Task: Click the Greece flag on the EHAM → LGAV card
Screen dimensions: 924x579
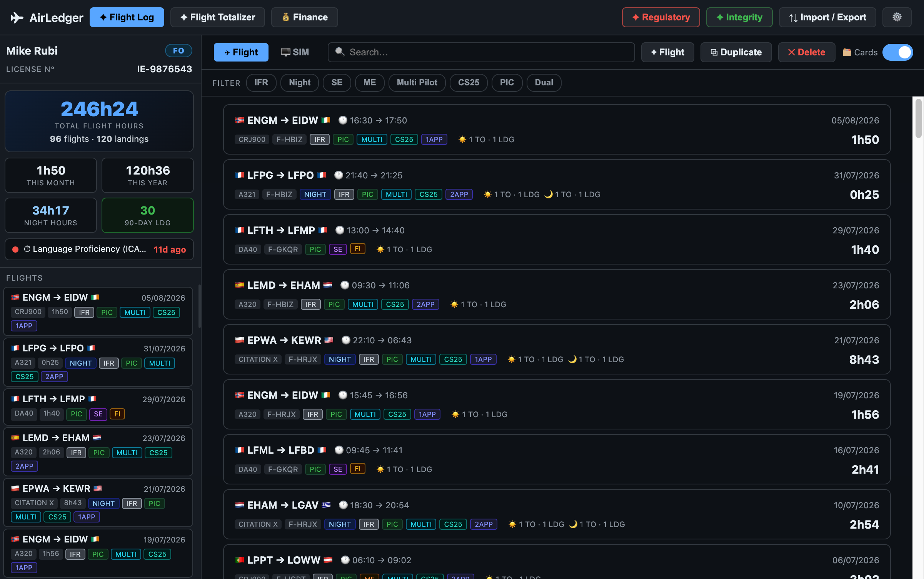Action: pyautogui.click(x=326, y=505)
